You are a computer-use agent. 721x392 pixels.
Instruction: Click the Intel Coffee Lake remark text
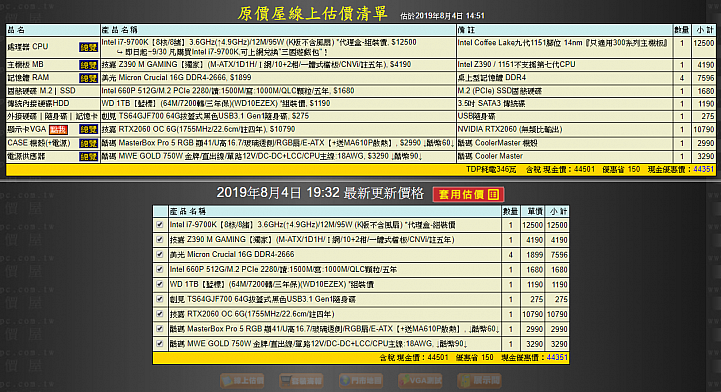pyautogui.click(x=563, y=43)
